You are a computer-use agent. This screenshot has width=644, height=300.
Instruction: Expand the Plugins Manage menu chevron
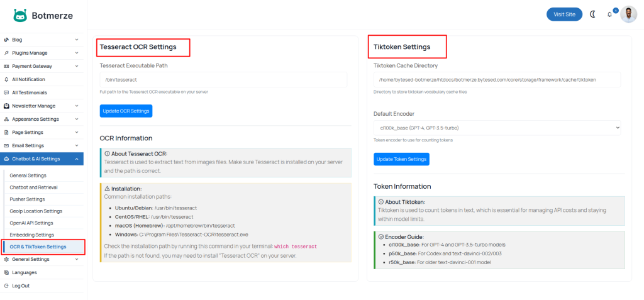click(x=77, y=53)
